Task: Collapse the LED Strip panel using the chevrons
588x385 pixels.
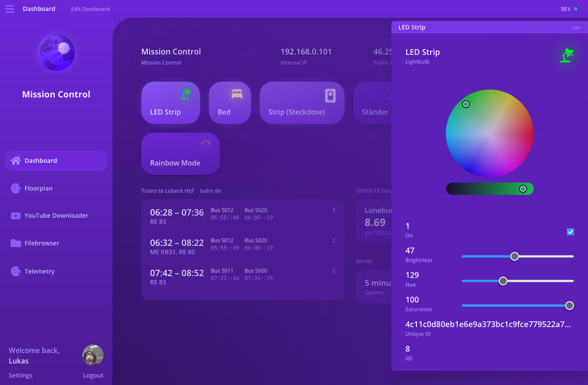Action: (577, 27)
